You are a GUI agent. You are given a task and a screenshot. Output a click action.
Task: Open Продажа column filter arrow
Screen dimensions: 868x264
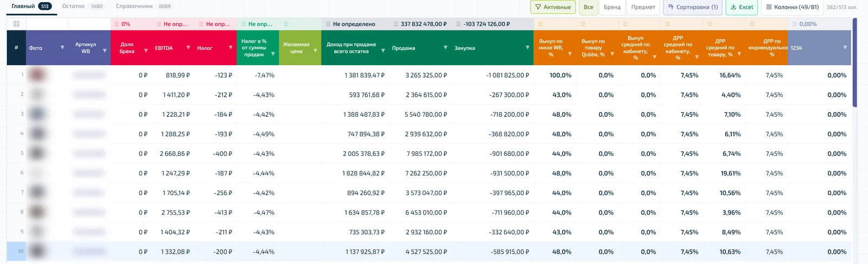click(445, 48)
